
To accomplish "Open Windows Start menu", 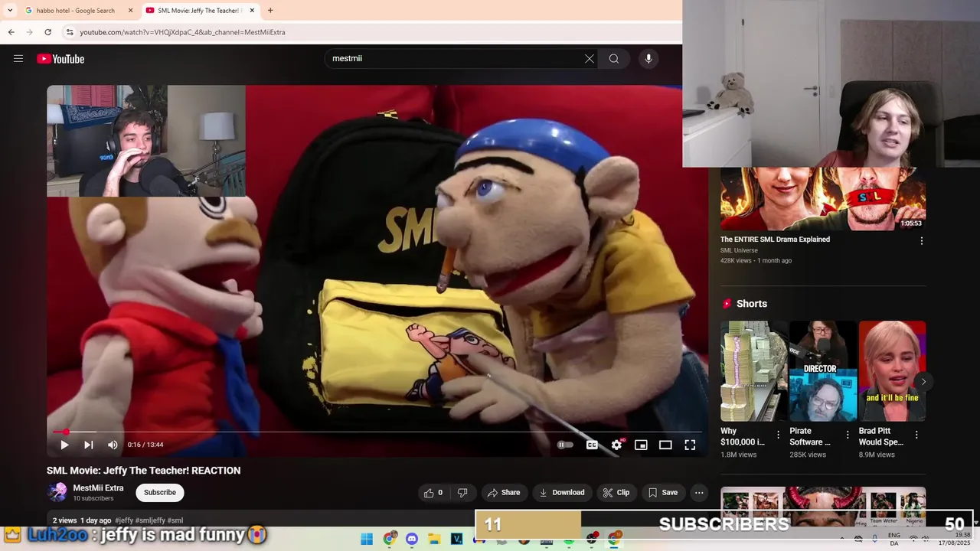I will point(366,540).
